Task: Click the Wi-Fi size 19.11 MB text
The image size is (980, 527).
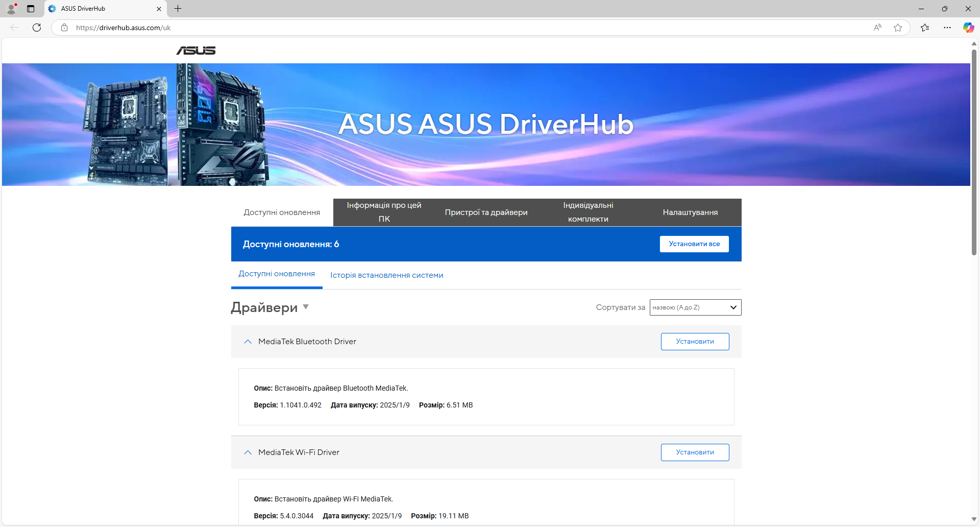Action: pos(440,516)
